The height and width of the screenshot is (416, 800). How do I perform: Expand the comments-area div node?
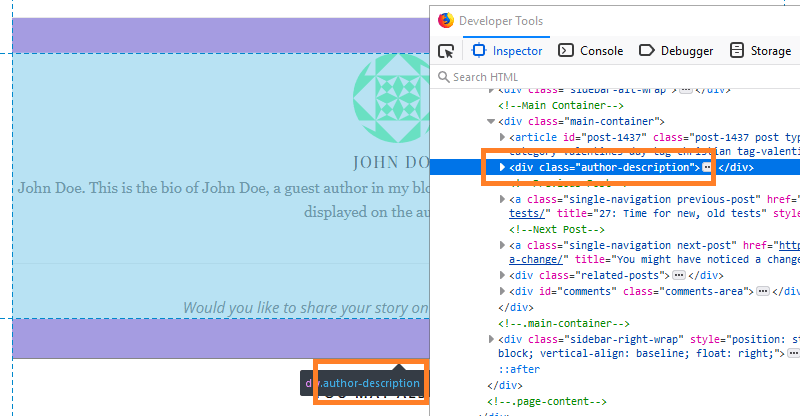coord(502,291)
